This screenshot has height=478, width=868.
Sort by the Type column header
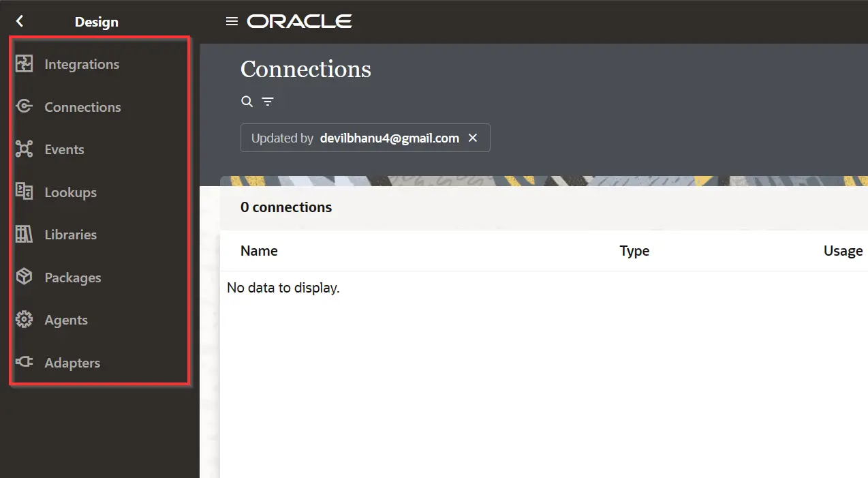[x=634, y=251]
